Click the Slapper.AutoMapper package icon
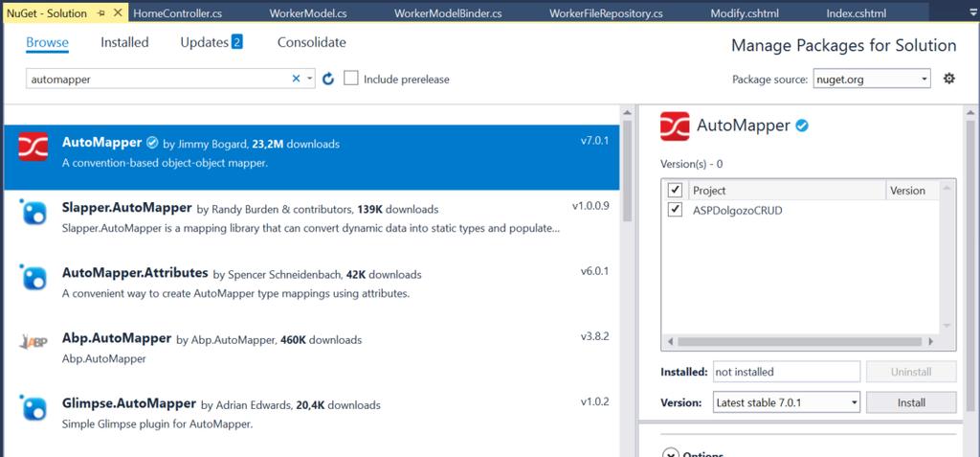The width and height of the screenshot is (980, 457). (33, 213)
